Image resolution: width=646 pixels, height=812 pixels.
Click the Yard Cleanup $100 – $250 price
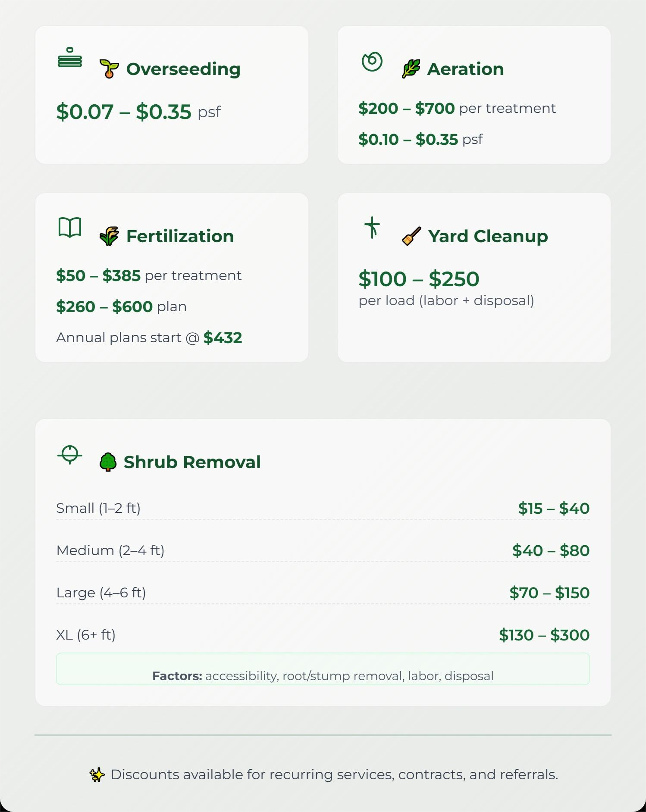(x=419, y=279)
